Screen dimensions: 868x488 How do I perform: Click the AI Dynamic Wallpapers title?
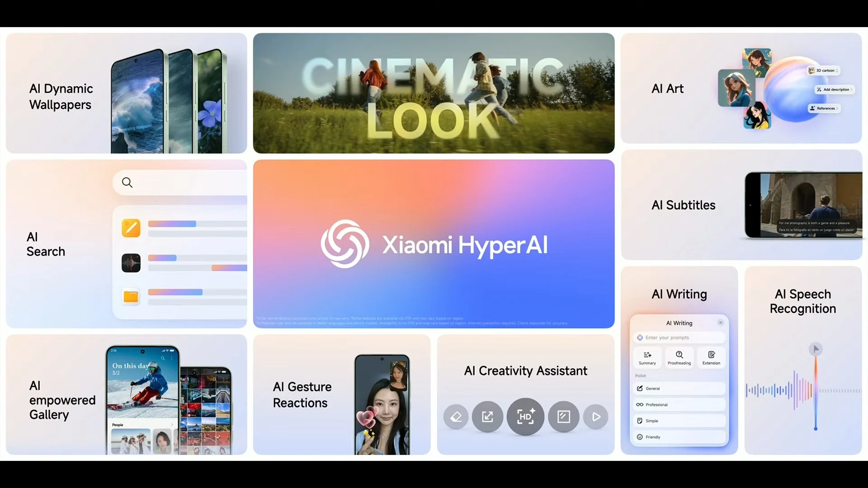(x=61, y=96)
